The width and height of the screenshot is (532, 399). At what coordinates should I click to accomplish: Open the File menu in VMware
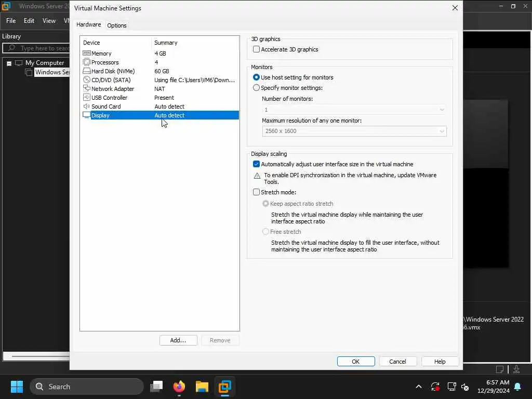click(x=11, y=21)
